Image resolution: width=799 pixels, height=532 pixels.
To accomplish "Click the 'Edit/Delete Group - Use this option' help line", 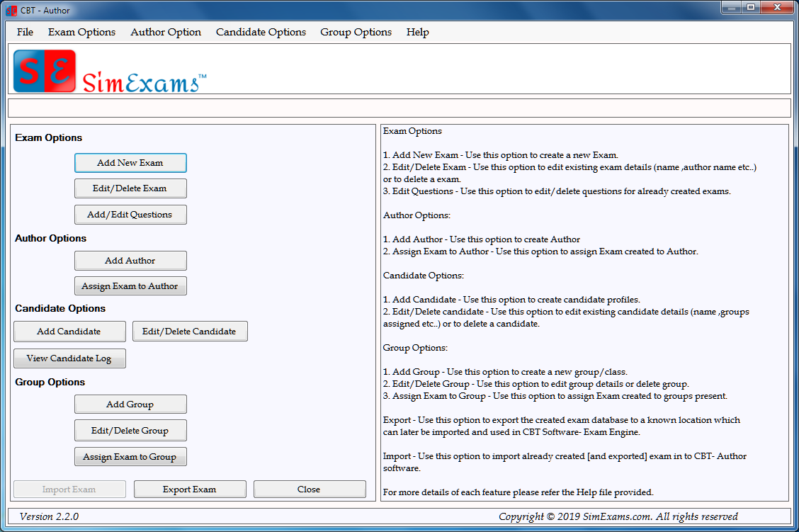I will click(x=536, y=384).
